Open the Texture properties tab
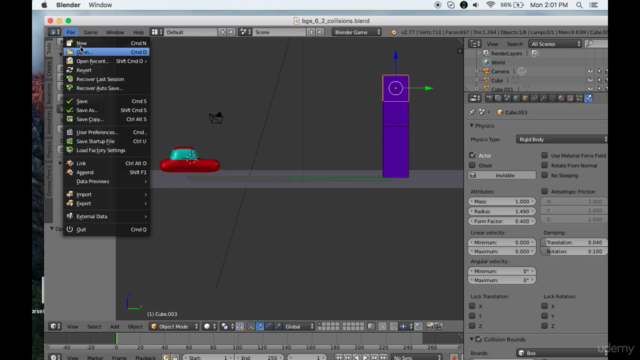The height and width of the screenshot is (360, 640). 570,98
